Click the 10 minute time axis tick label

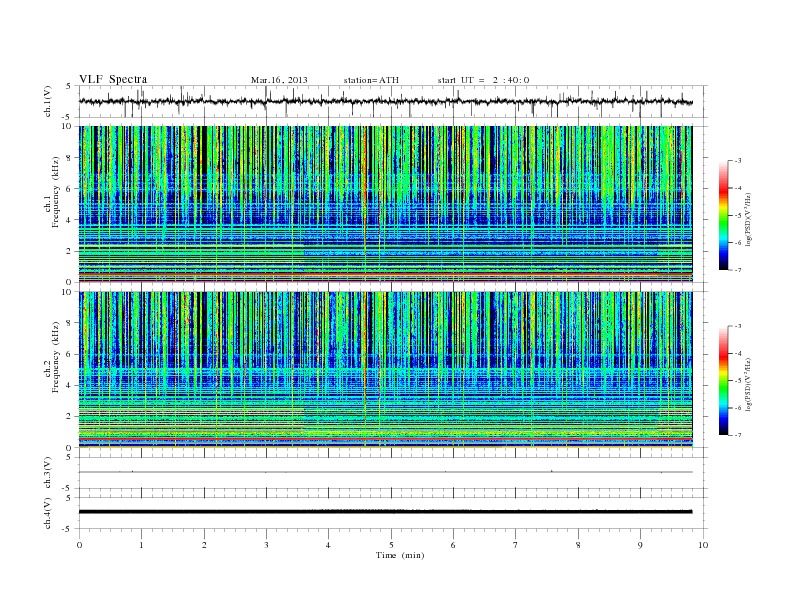pos(703,545)
